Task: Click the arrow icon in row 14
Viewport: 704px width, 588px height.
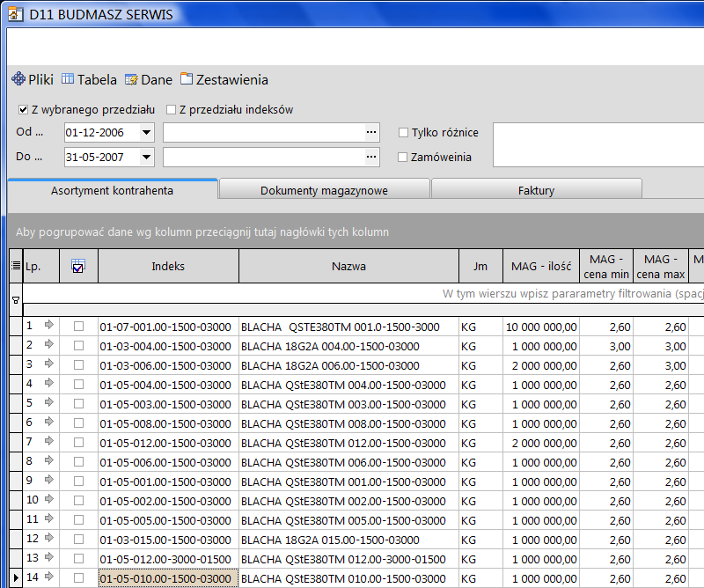Action: (49, 576)
